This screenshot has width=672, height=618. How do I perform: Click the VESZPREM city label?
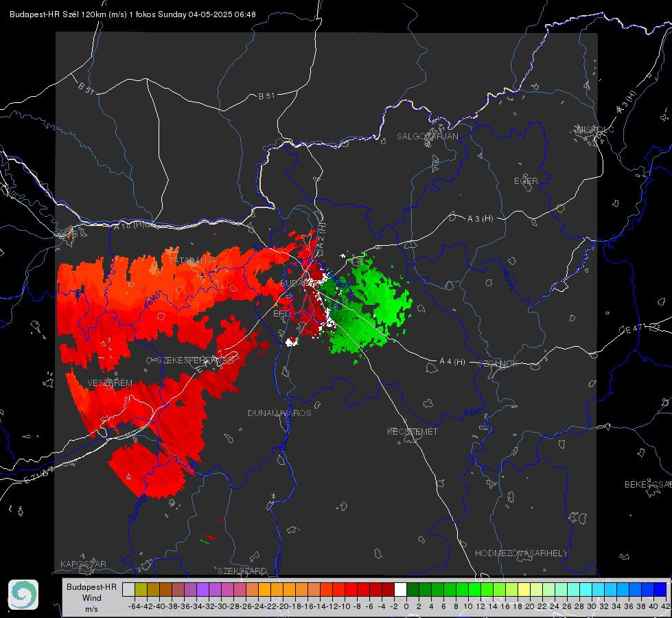pos(110,383)
